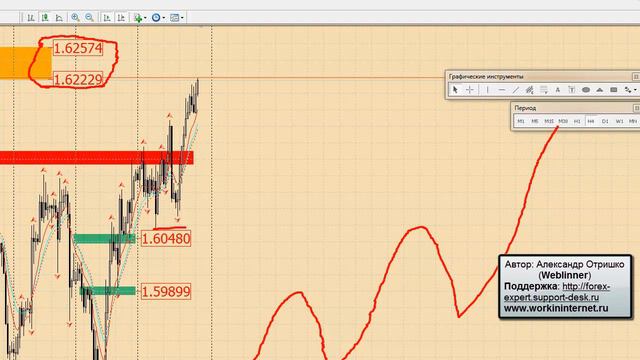Switch timeframe to W1
Screen dimensions: 640x360
point(619,121)
